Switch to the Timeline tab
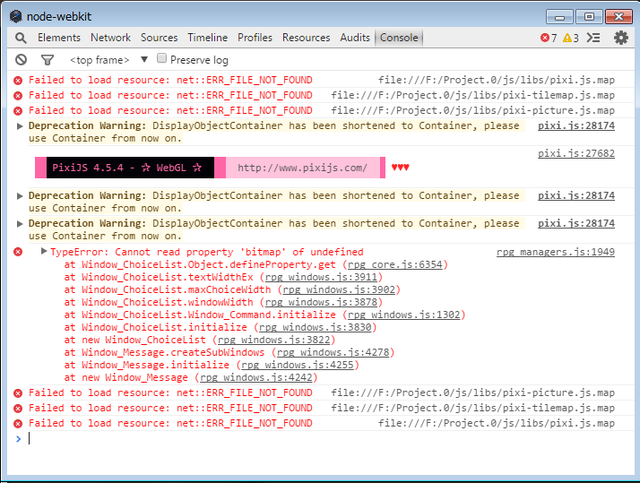Image resolution: width=640 pixels, height=483 pixels. 207,38
